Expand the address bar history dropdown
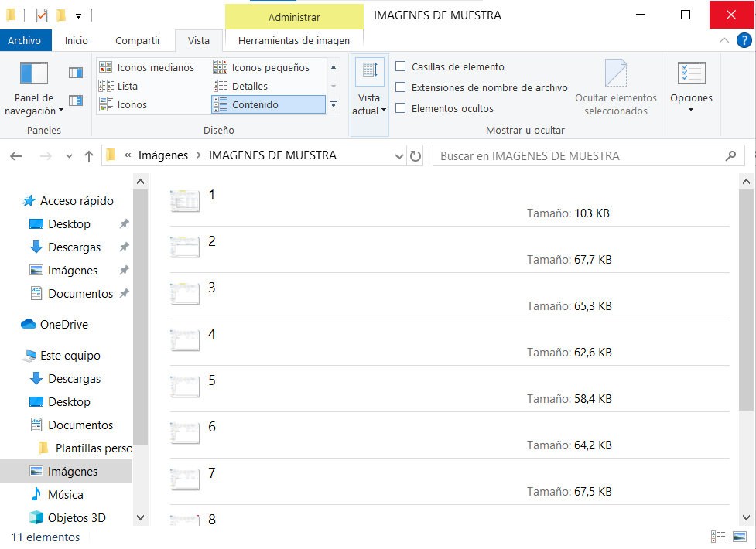Image resolution: width=756 pixels, height=549 pixels. click(399, 156)
